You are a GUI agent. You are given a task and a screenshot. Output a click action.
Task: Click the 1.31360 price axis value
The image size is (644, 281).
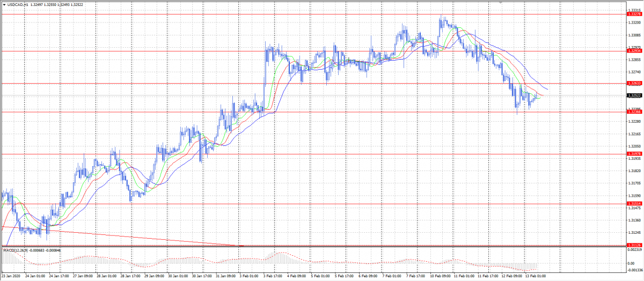click(634, 220)
